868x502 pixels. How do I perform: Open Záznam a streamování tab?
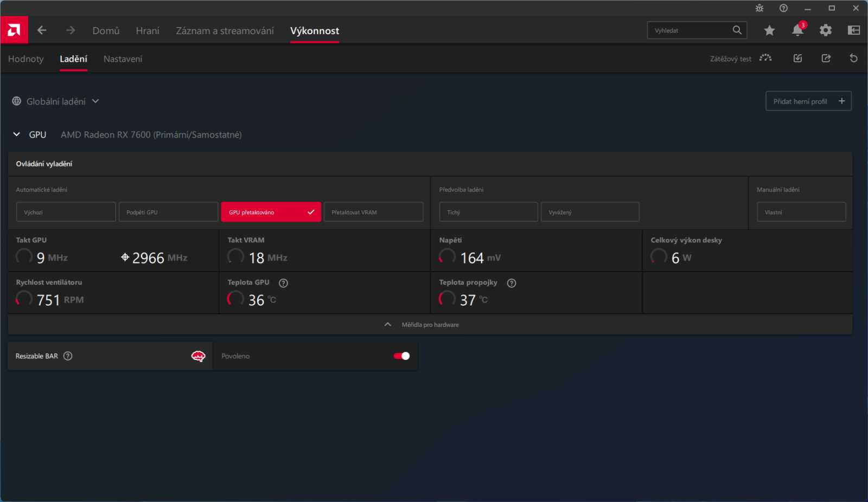[225, 31]
